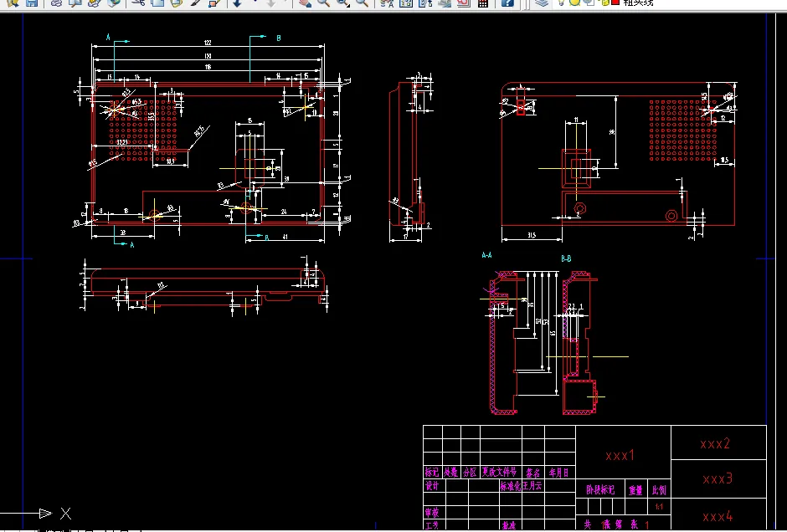Click the 签名 cell in title block
Viewport: 787px width, 532px height.
coord(533,473)
